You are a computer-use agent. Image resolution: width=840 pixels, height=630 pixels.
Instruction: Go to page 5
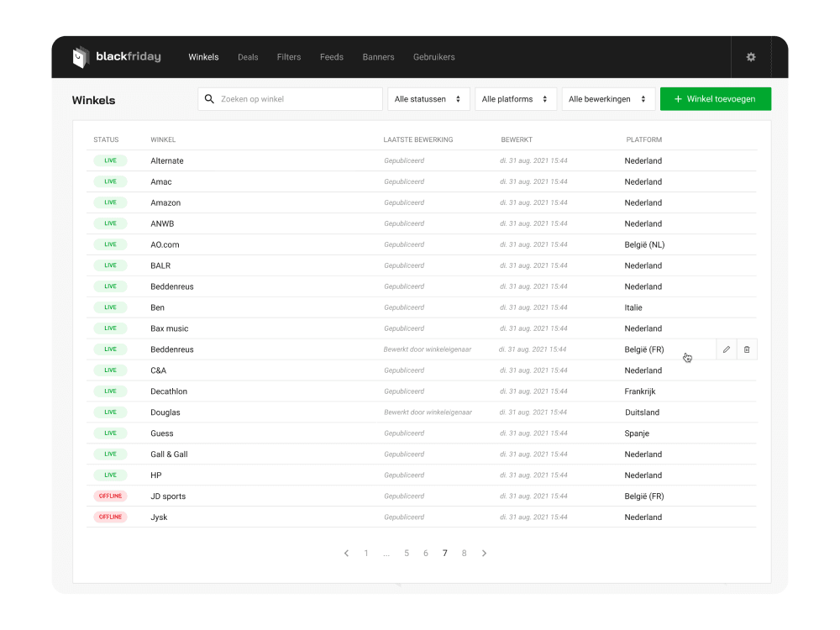coord(407,554)
